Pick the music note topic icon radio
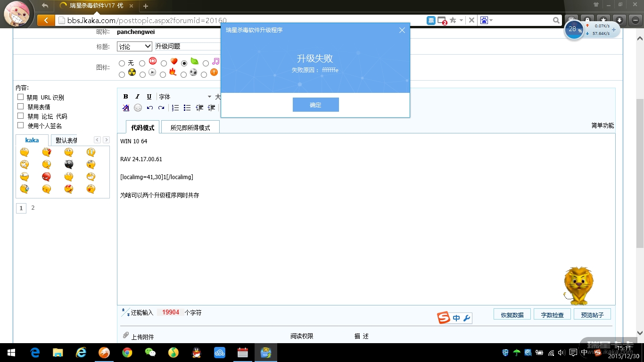 [x=206, y=63]
